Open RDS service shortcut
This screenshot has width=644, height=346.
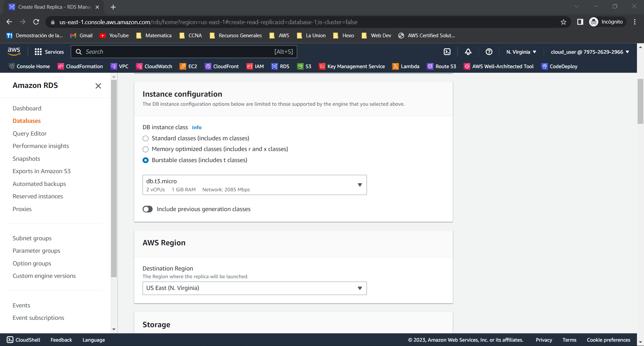pos(280,66)
